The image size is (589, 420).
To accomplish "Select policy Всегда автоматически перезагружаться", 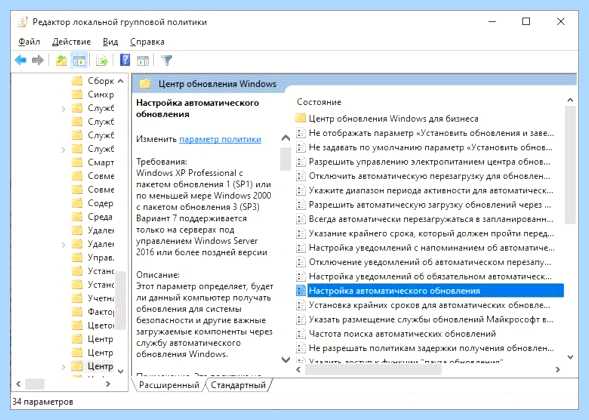I will 431,219.
